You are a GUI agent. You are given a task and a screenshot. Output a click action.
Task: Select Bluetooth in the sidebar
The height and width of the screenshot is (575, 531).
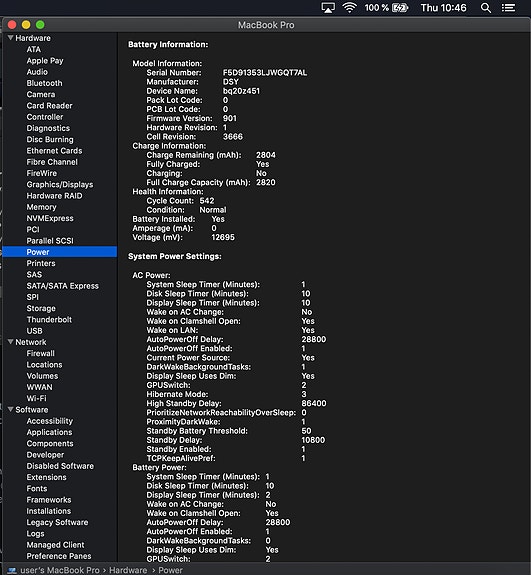44,83
